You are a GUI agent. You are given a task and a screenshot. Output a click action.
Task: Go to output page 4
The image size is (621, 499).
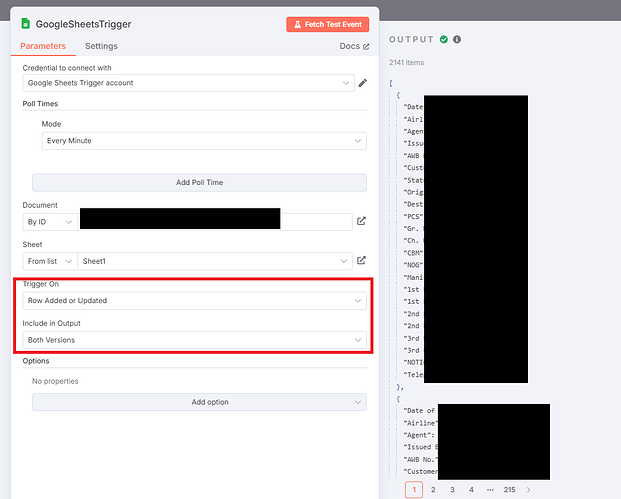pyautogui.click(x=471, y=490)
